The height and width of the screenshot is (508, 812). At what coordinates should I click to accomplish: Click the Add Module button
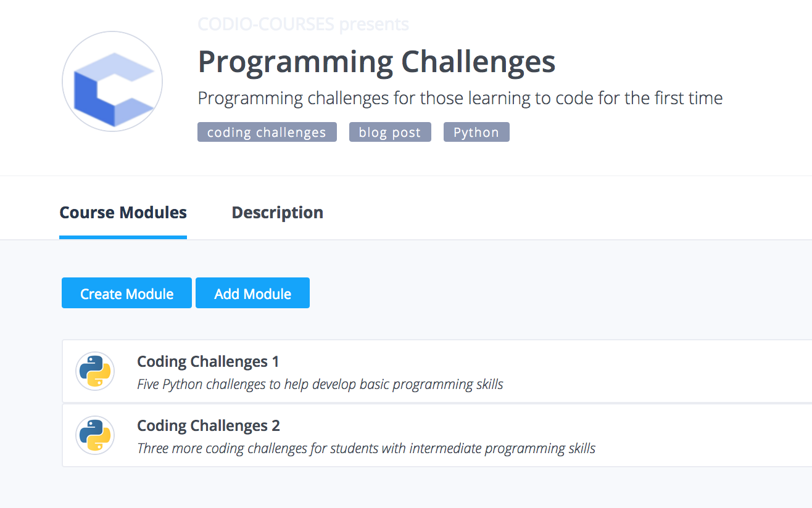pos(252,293)
